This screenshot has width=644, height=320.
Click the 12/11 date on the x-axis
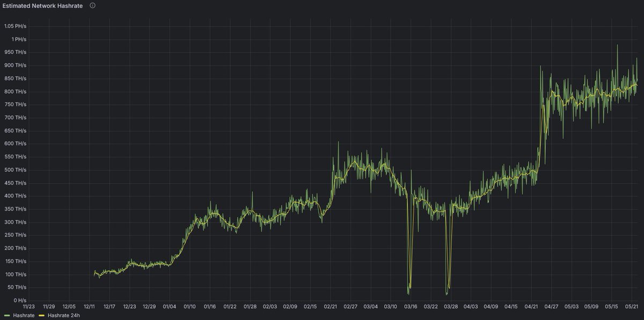click(89, 307)
